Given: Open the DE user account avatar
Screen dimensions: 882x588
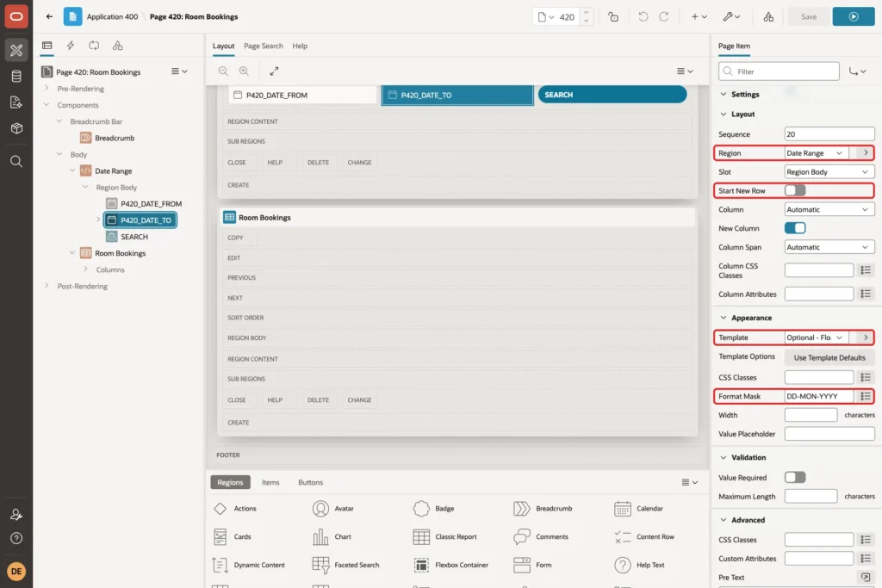Looking at the screenshot, I should pos(16,571).
